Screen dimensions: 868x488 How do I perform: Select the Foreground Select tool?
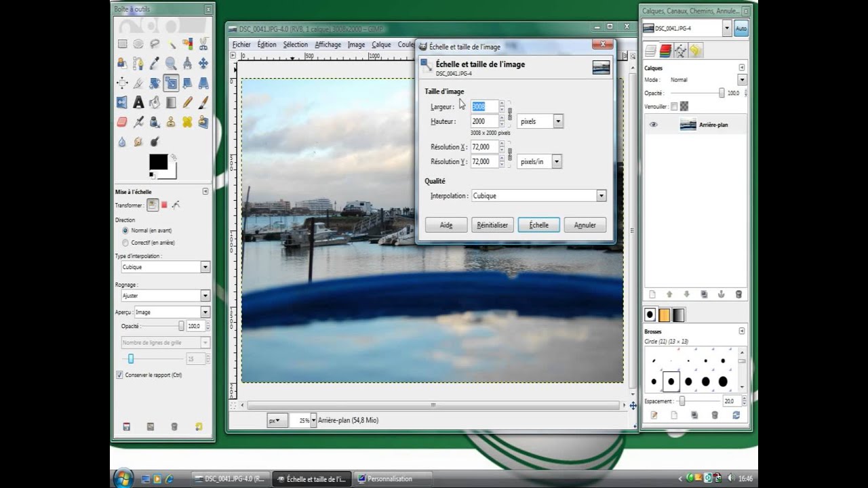(x=122, y=63)
